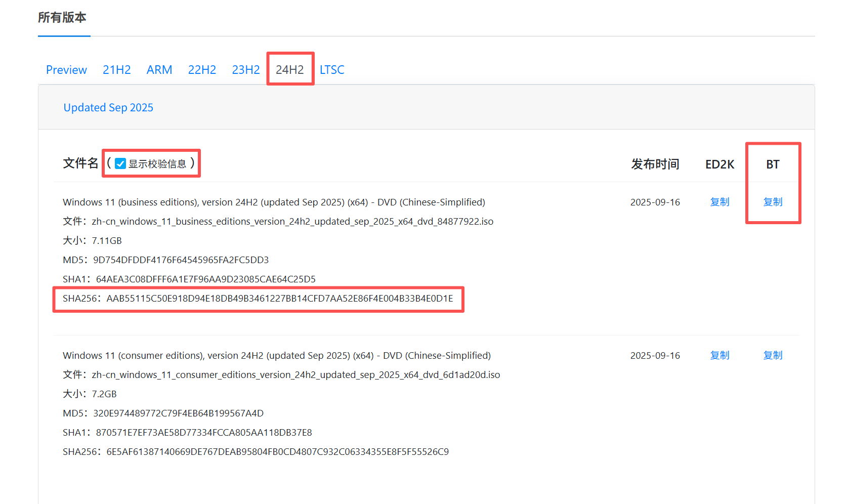
Task: Click the highlighted SHA256 hash of business ISO
Action: pos(258,299)
